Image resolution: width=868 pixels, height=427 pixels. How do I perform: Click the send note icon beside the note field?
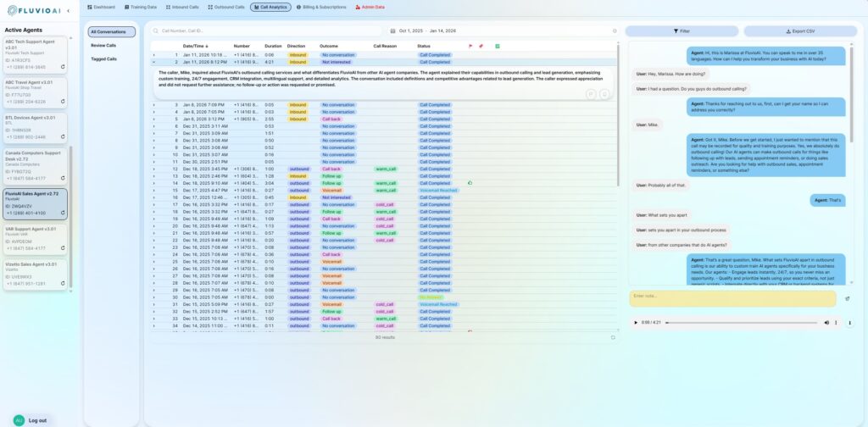(x=847, y=298)
